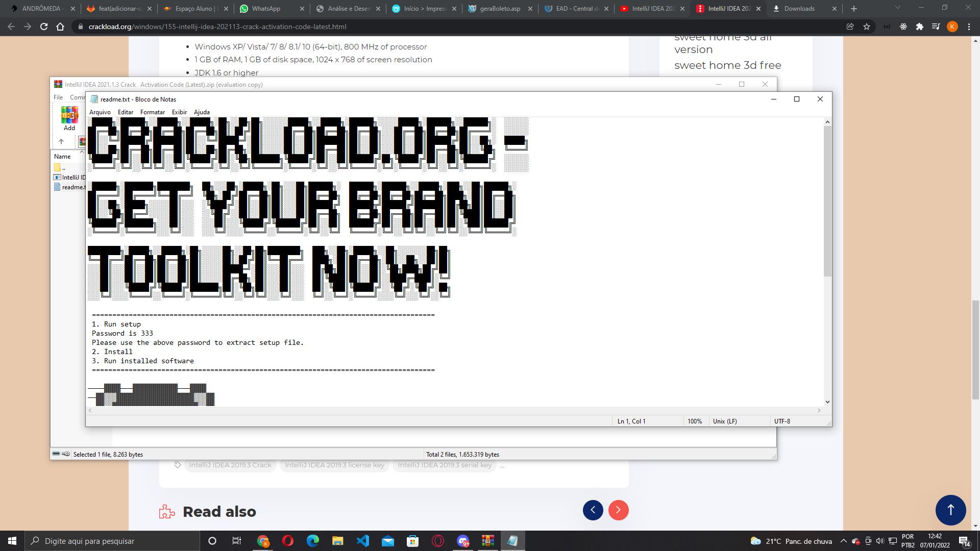Click Chrome reload page icon
The image size is (980, 551).
(44, 27)
